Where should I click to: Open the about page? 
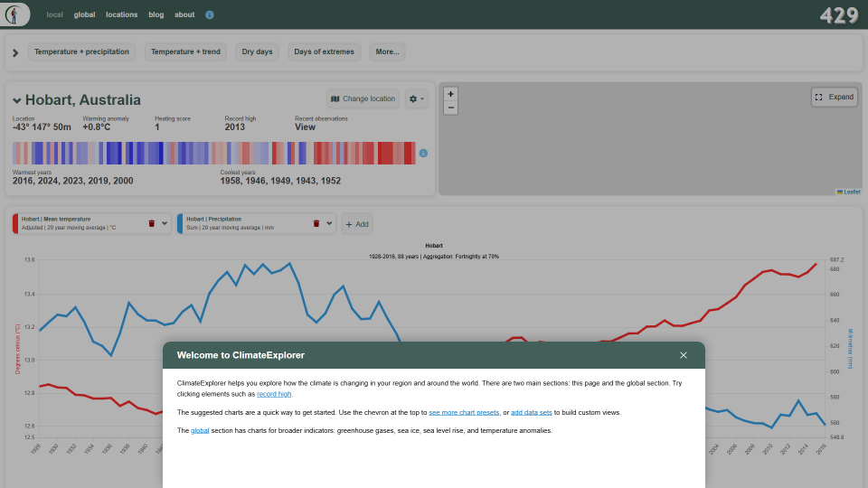click(184, 15)
